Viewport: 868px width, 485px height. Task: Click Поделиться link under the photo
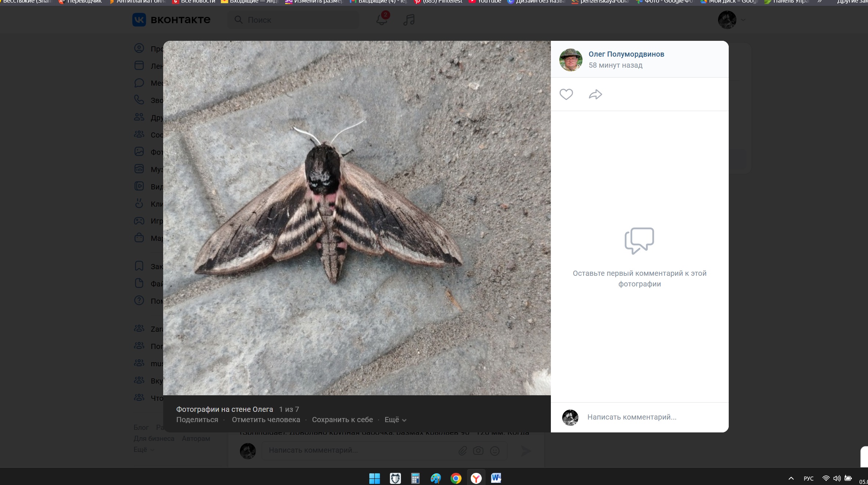point(197,420)
